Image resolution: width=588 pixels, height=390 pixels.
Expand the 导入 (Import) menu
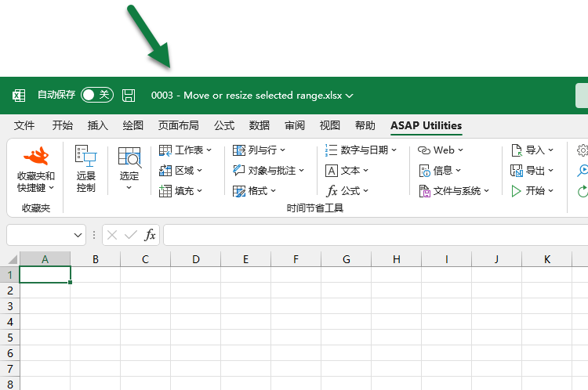[532, 150]
